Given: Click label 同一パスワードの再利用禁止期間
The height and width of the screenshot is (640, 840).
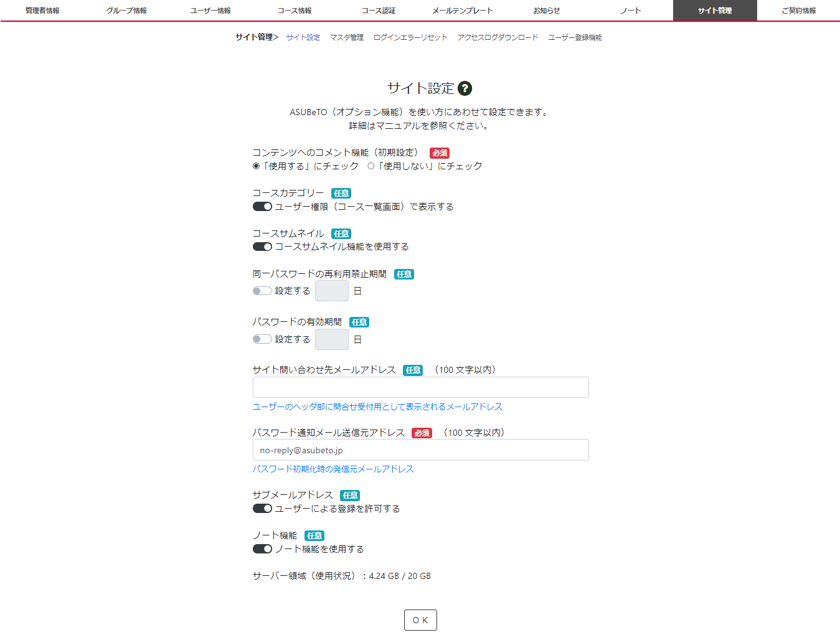Looking at the screenshot, I should pos(319,274).
